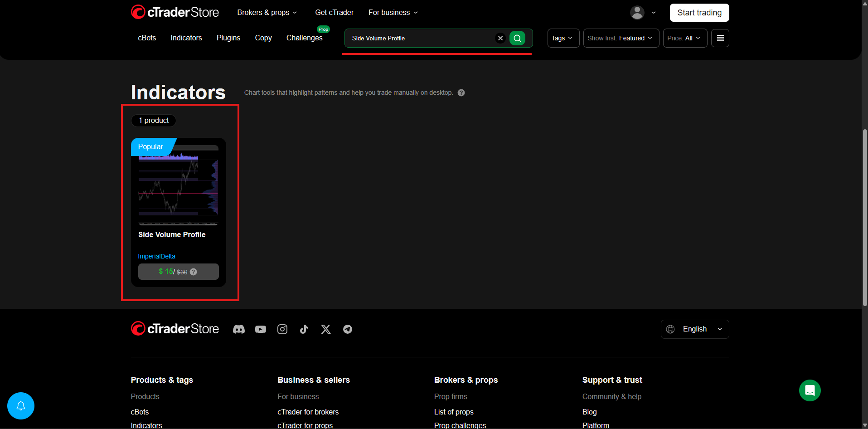Clear the search field with the X icon
Screen dimensions: 868x429
pos(500,38)
